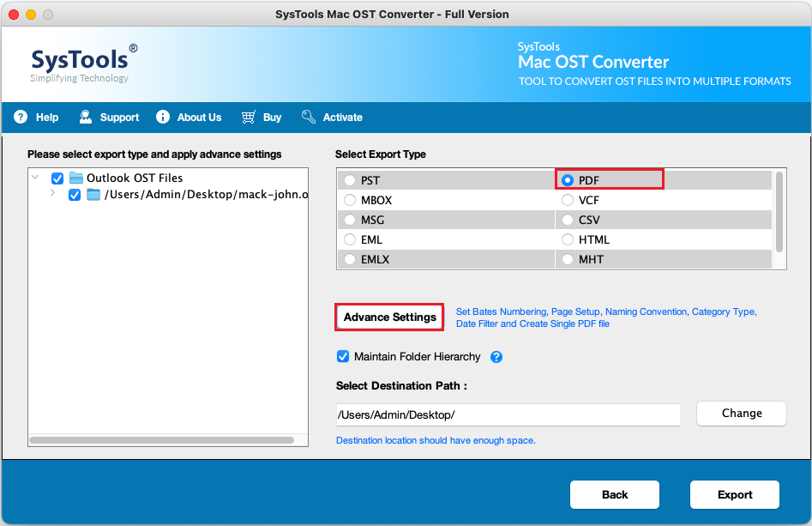Click the Activate key icon
812x526 pixels.
309,117
